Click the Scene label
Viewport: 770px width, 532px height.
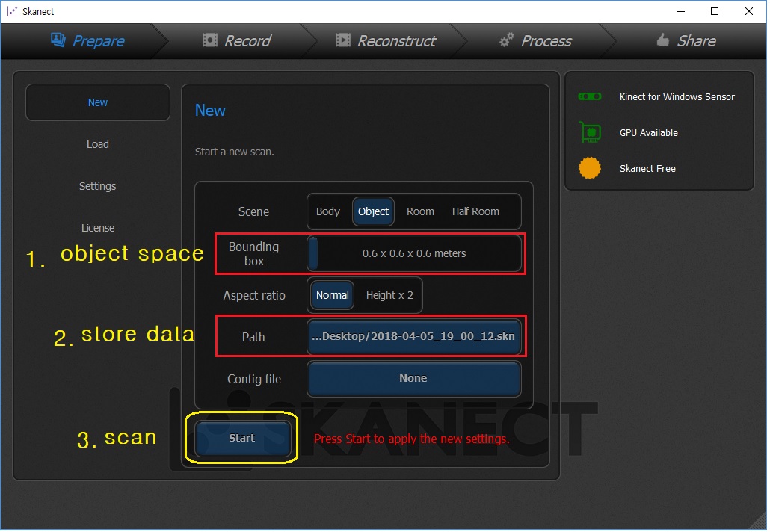click(x=253, y=211)
